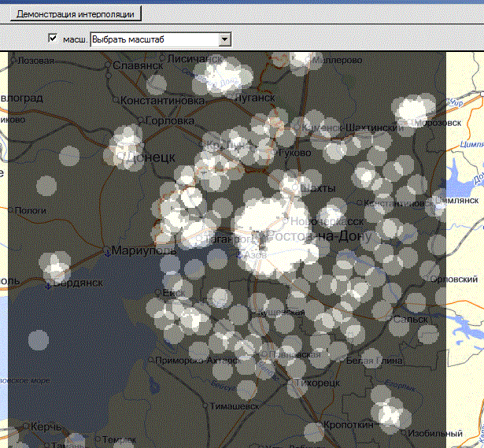Click the Донецк map label
Screen dimensions: 484x448
(147, 157)
